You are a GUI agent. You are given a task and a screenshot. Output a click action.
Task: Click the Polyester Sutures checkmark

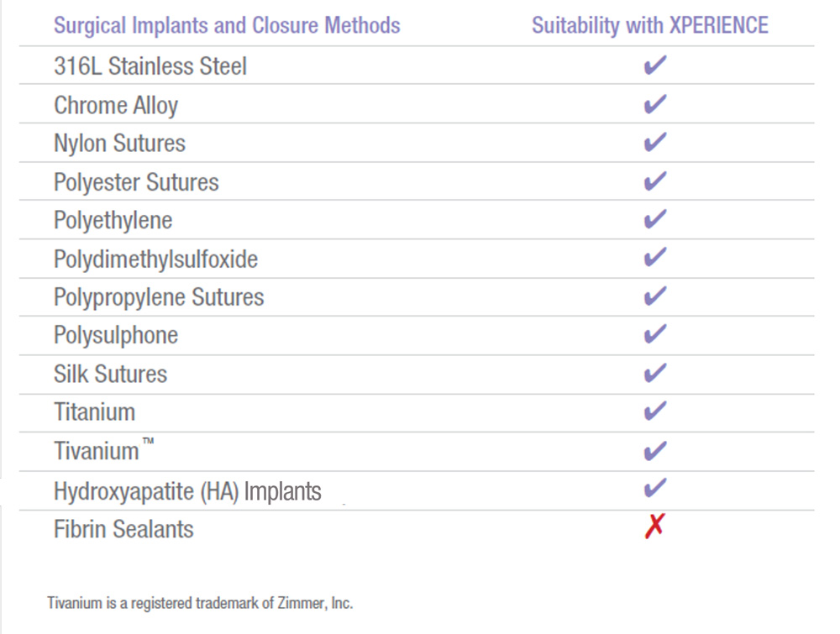click(x=654, y=181)
